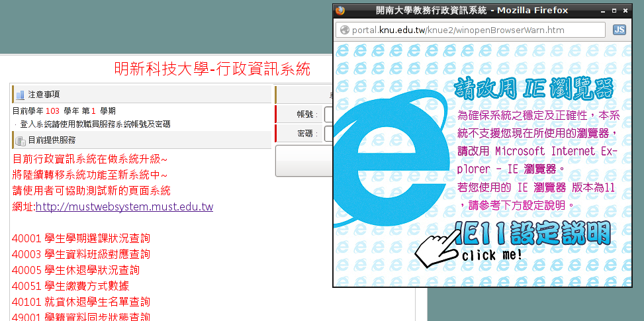Click the 請改用 IE 瀏覽器 heading

(x=534, y=88)
